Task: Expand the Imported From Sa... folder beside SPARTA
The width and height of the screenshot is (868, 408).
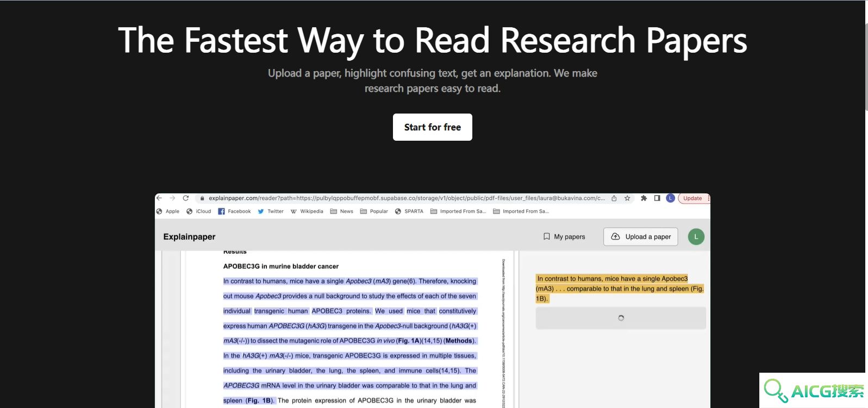Action: (x=458, y=211)
